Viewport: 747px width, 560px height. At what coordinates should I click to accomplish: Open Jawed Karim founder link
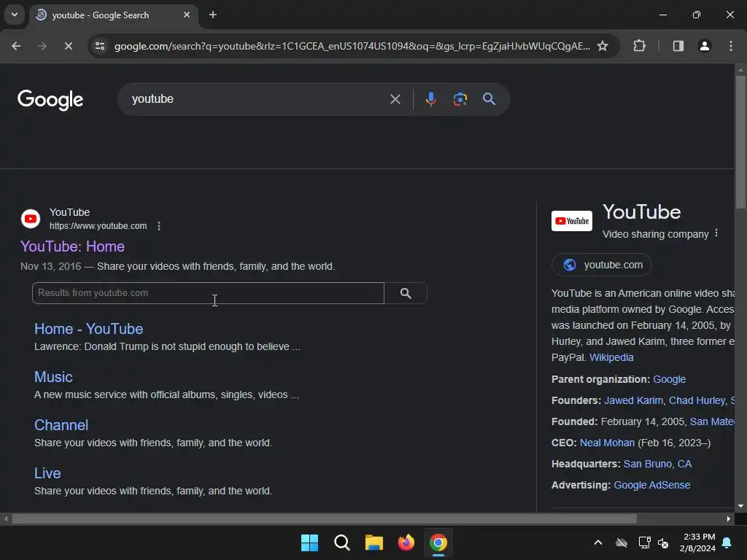click(x=634, y=400)
